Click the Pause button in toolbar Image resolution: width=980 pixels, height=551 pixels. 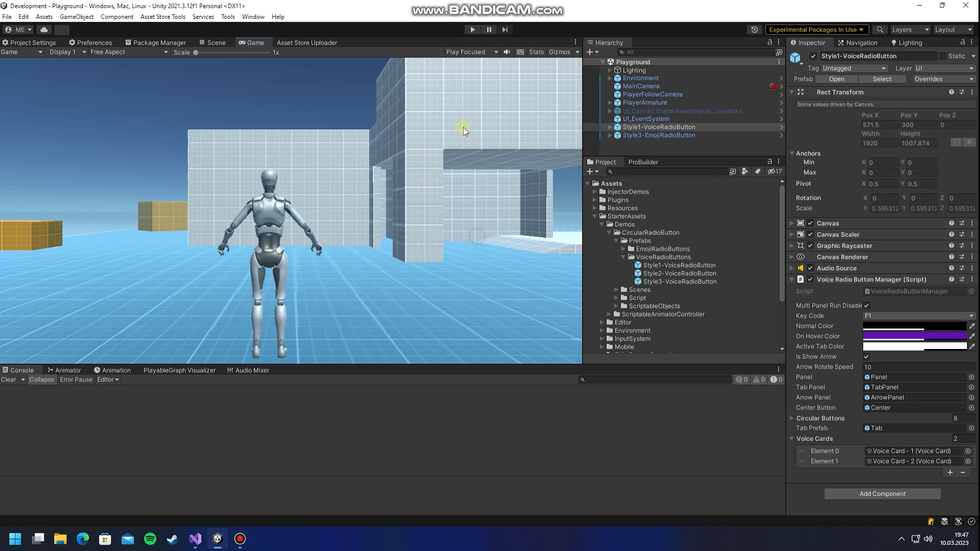pyautogui.click(x=488, y=30)
